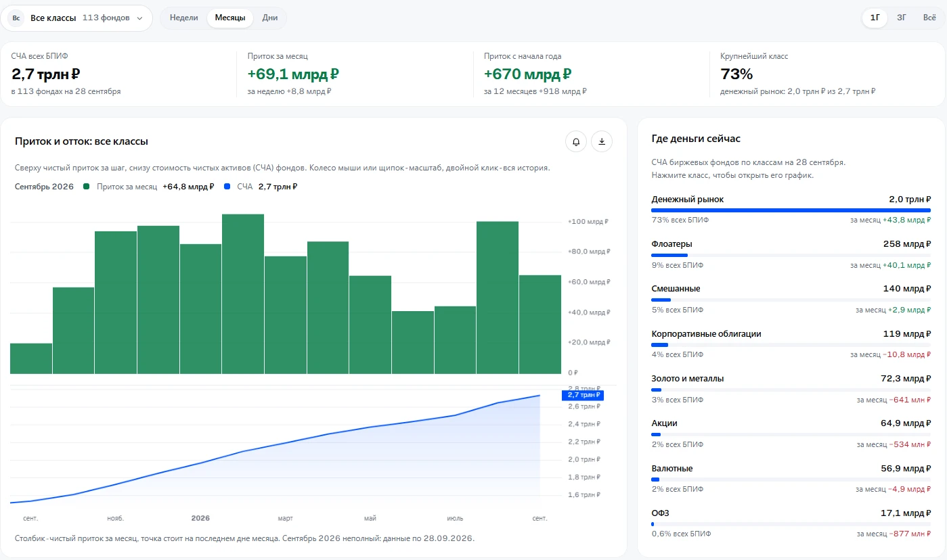Set the period to "3Г"

[x=902, y=18]
